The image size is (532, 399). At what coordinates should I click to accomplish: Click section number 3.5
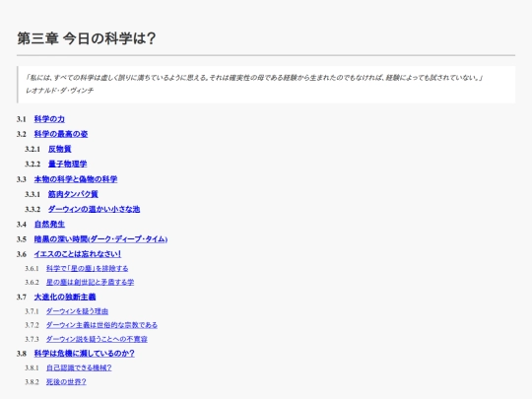click(x=22, y=239)
